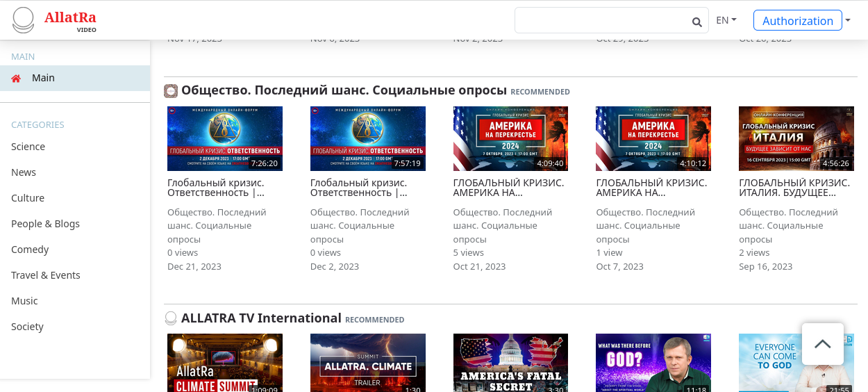The height and width of the screenshot is (392, 868).
Task: Select the Science category
Action: [28, 147]
